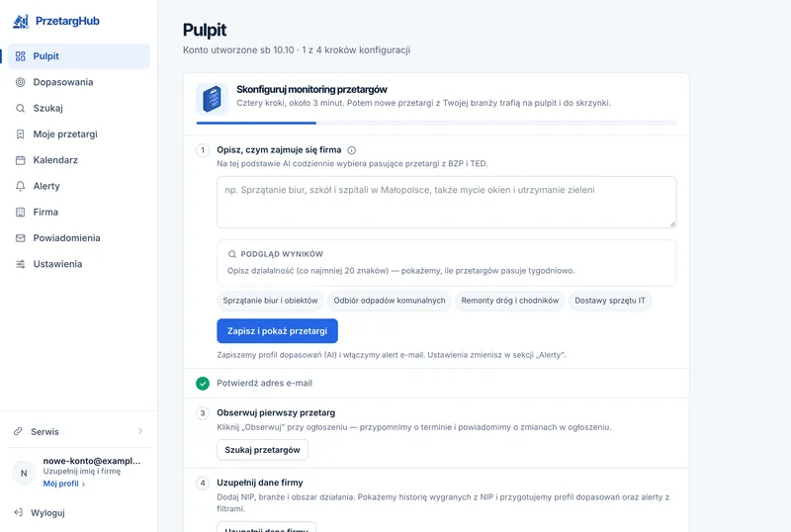Select the Sprzątanie biur i obiektów suggestion
The height and width of the screenshot is (532, 791).
click(x=270, y=301)
